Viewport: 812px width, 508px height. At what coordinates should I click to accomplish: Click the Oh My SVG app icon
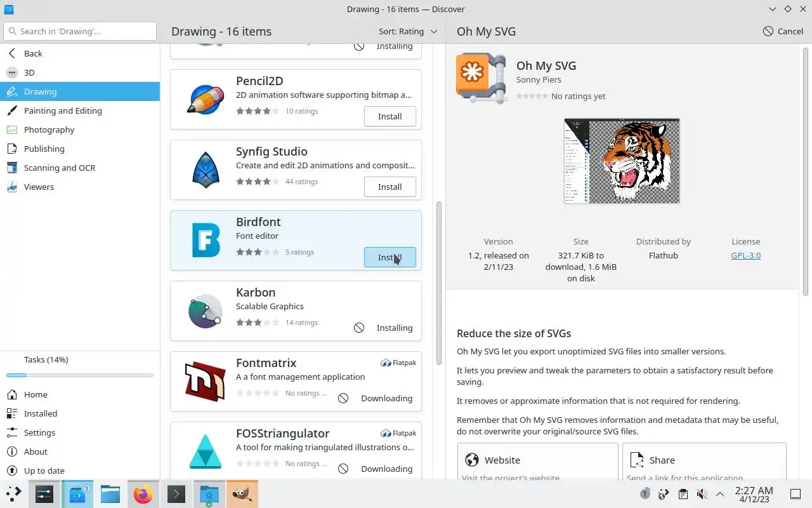(x=481, y=79)
